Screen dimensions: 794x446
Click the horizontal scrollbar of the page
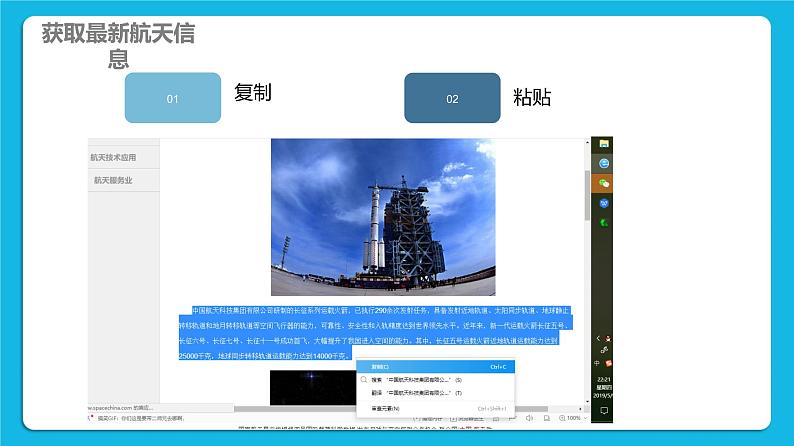(390, 409)
